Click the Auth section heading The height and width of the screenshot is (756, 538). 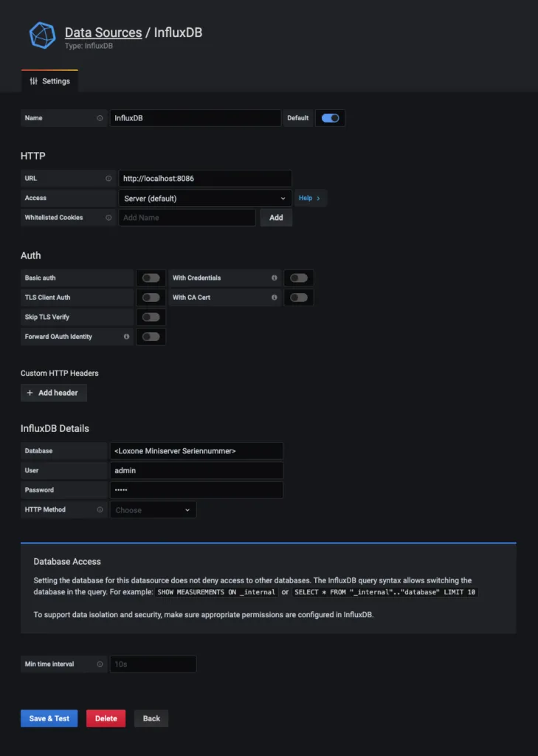[x=31, y=255]
